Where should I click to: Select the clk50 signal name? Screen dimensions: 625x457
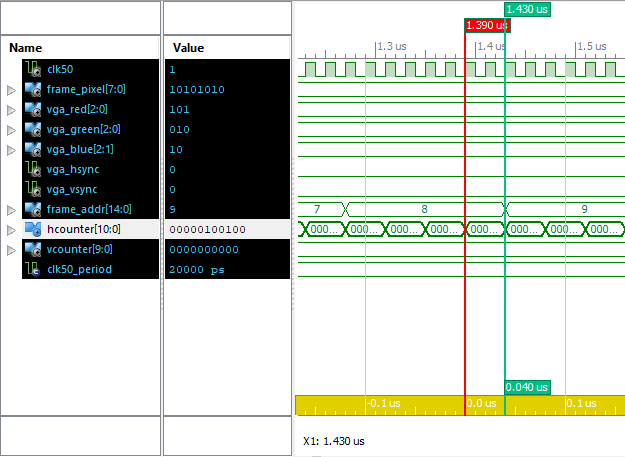[60, 69]
